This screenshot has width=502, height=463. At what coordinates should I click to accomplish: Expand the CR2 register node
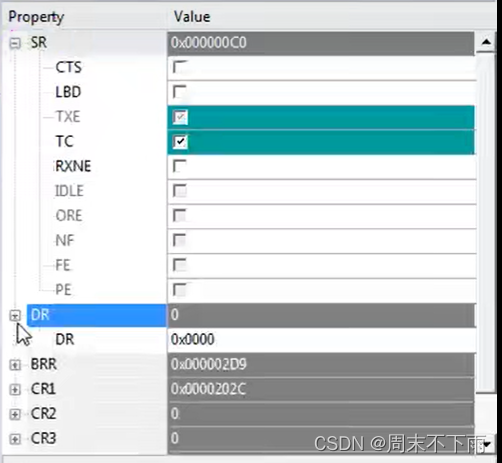(x=15, y=414)
